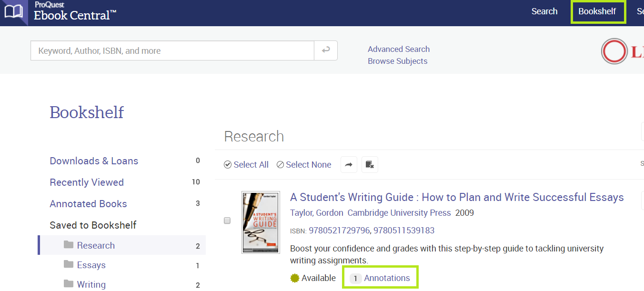644x291 pixels.
Task: Open the Writing folder
Action: click(91, 284)
